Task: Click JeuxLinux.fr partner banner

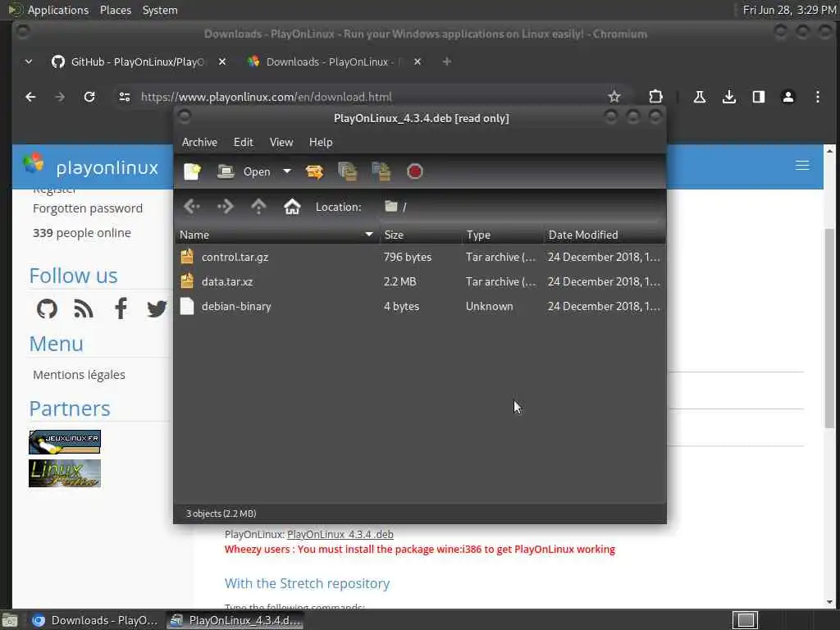Action: pos(65,442)
